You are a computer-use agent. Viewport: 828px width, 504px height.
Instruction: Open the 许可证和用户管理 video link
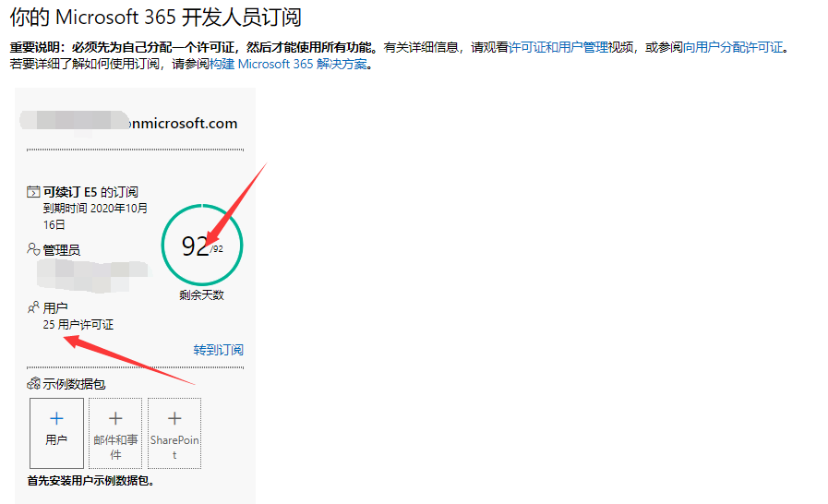pos(558,48)
